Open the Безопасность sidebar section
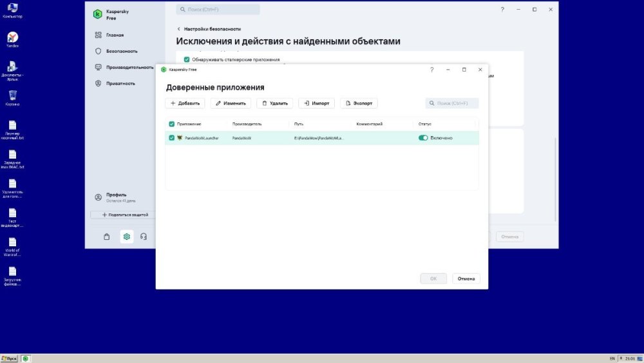This screenshot has height=363, width=644. pos(122,51)
